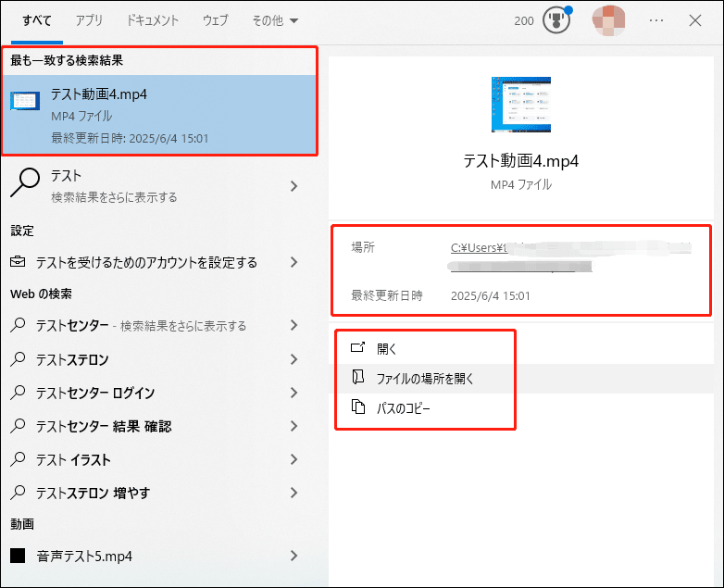Select the テスト イラスト suggestion text
The width and height of the screenshot is (724, 588).
[73, 459]
